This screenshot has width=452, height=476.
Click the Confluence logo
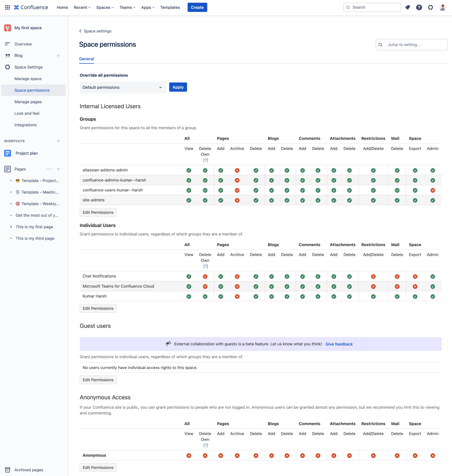pyautogui.click(x=31, y=7)
